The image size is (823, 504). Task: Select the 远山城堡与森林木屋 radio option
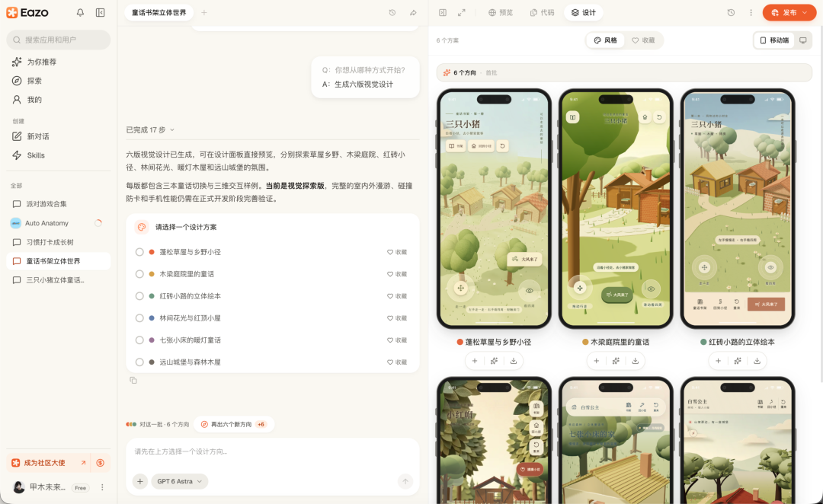coord(139,362)
